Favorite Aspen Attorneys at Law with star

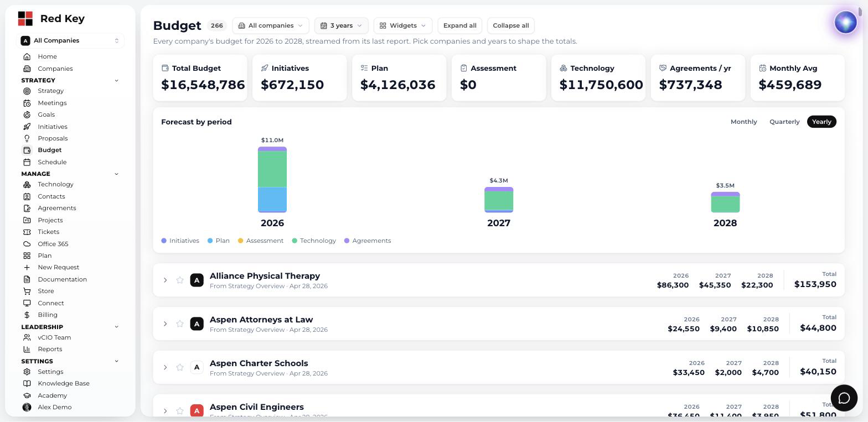click(x=180, y=324)
